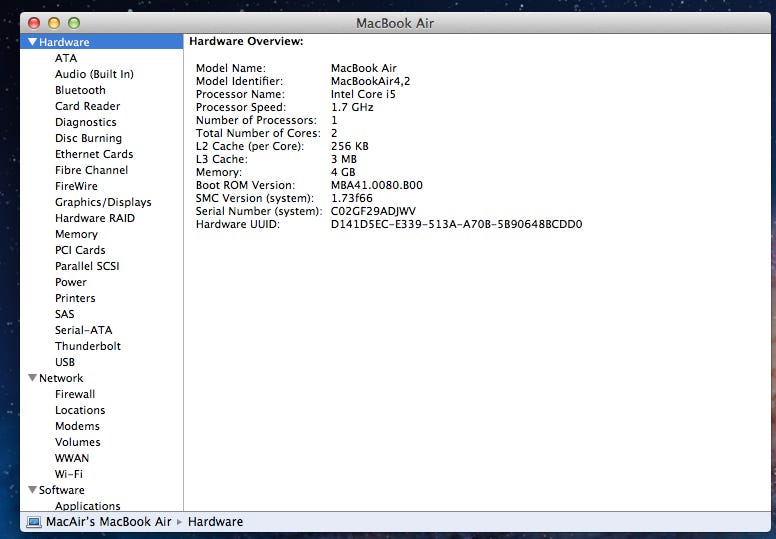
Task: Select Printers in sidebar
Action: click(x=75, y=298)
